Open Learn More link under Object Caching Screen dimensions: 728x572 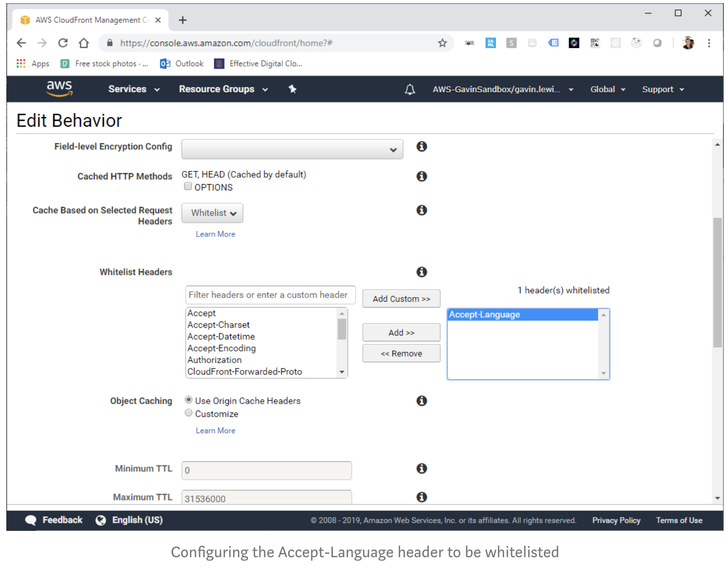(215, 431)
